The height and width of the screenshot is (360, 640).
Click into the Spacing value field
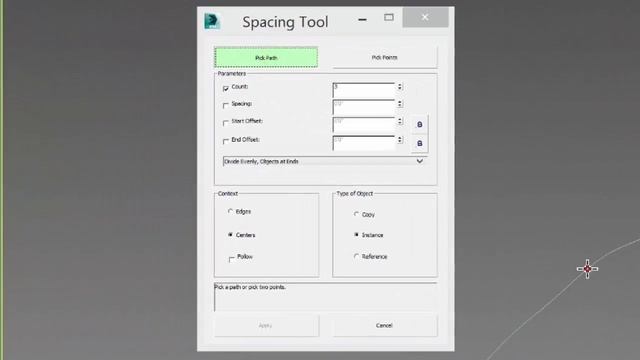pos(364,107)
